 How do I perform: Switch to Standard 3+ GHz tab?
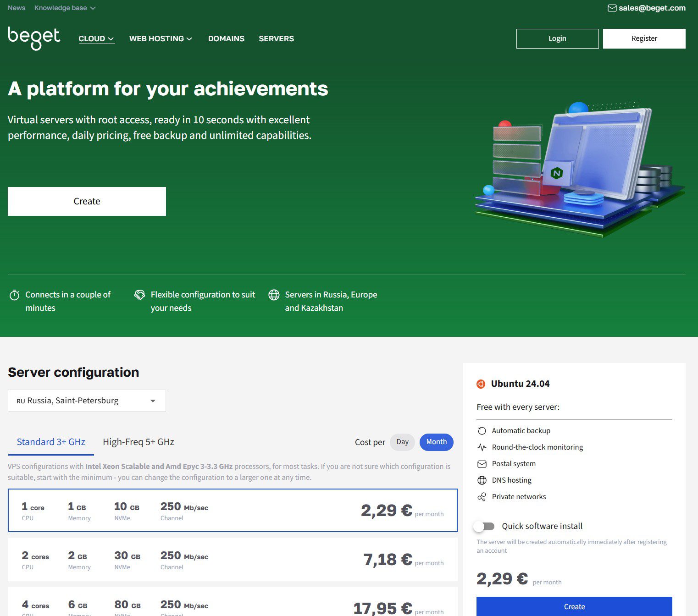point(51,442)
